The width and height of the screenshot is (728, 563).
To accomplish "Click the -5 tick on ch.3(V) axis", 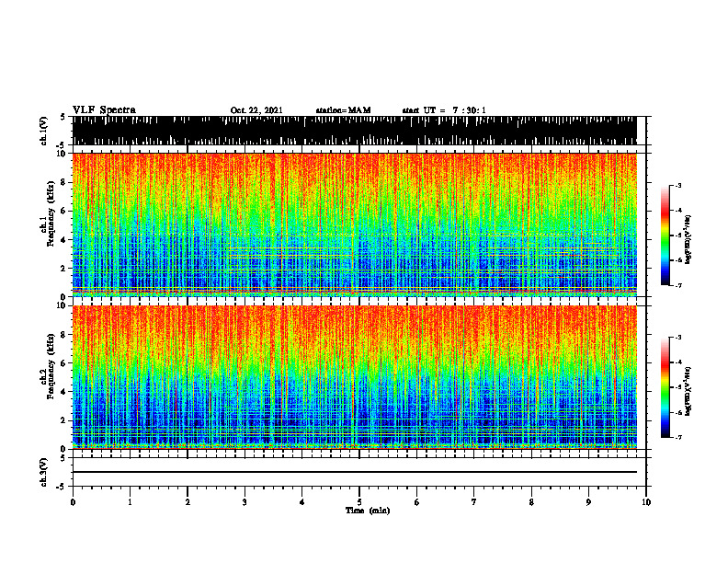I will point(63,487).
